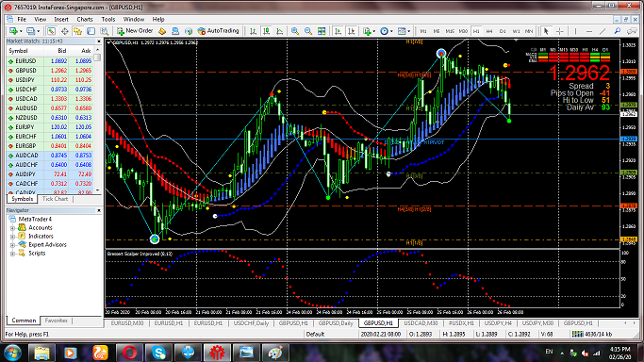Expand the Accounts tree node

tap(12, 228)
